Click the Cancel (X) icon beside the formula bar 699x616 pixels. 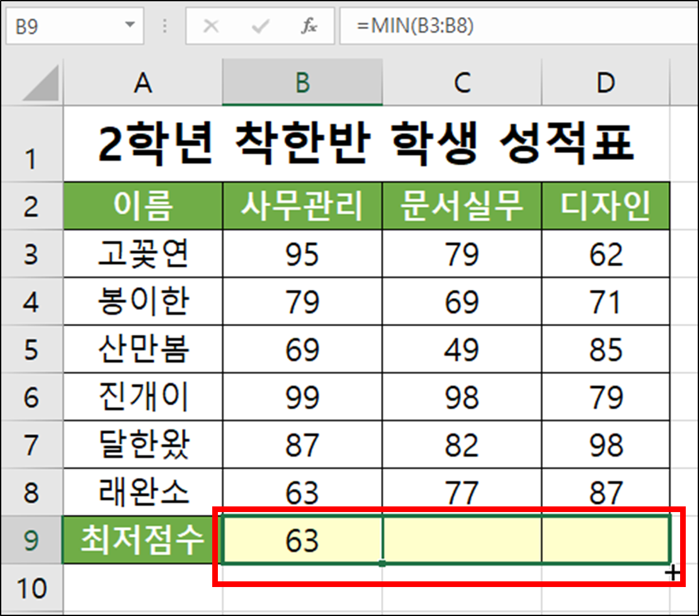coord(212,26)
